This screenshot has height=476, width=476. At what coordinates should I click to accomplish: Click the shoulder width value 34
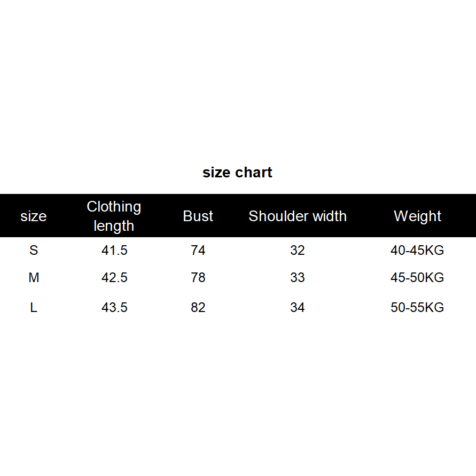[297, 308]
